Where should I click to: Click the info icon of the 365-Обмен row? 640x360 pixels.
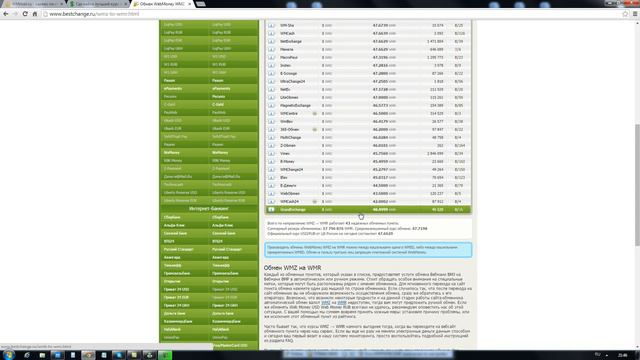coord(271,129)
